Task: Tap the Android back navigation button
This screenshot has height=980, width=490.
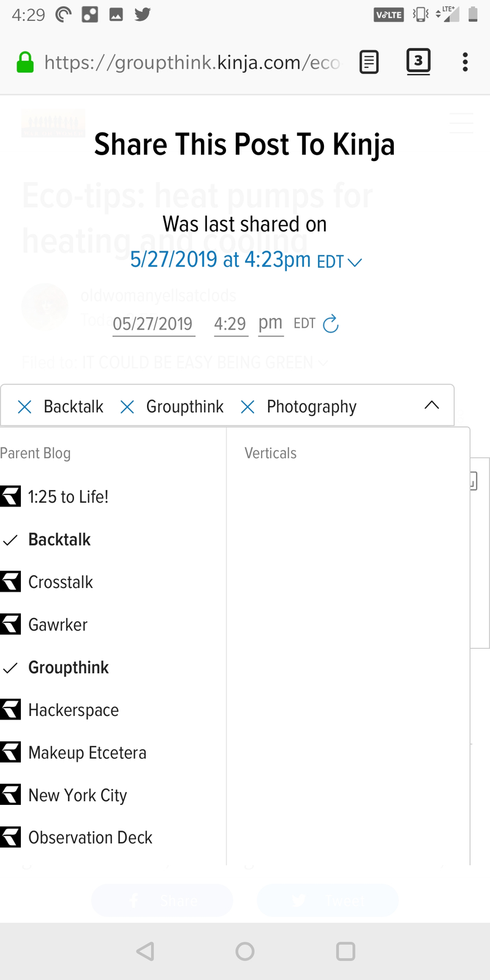Action: tap(145, 951)
